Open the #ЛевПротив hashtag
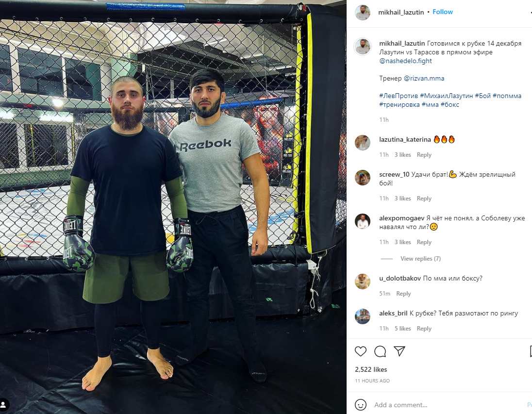 click(x=399, y=96)
